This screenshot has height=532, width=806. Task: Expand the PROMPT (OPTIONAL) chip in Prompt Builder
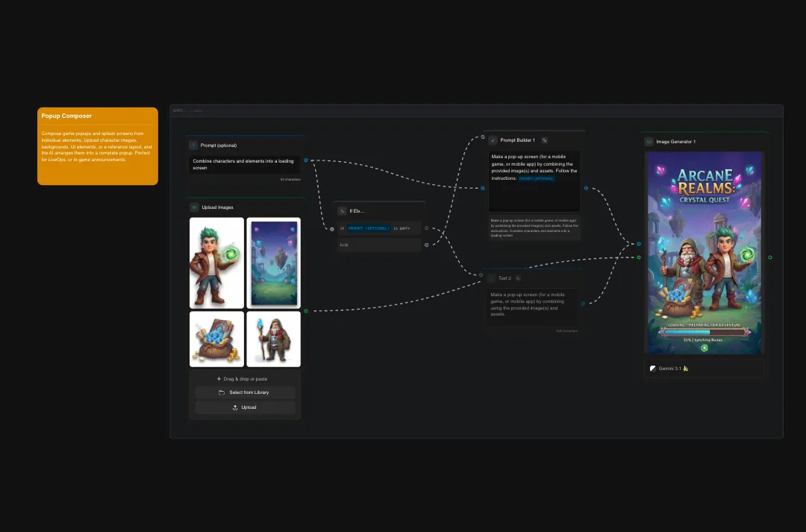(x=536, y=178)
